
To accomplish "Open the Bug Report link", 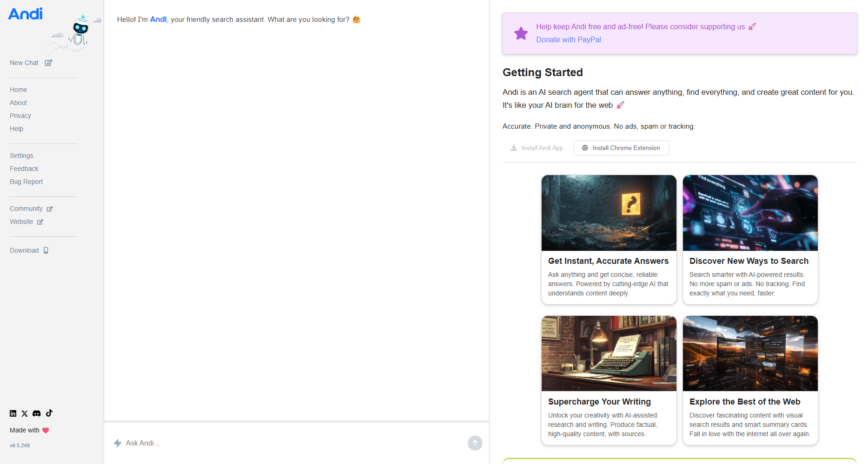I will tap(26, 182).
